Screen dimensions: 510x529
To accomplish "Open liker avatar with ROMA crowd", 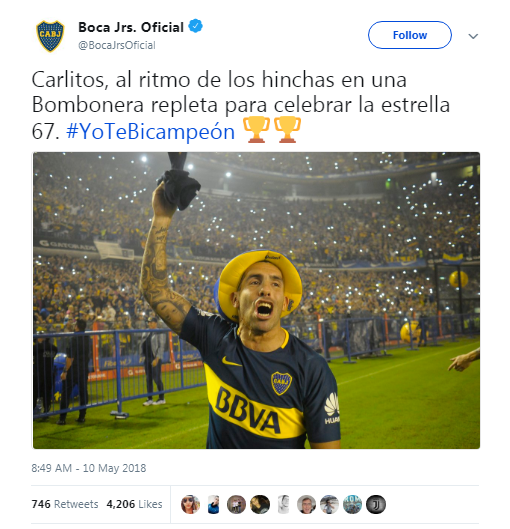I will click(x=352, y=504).
